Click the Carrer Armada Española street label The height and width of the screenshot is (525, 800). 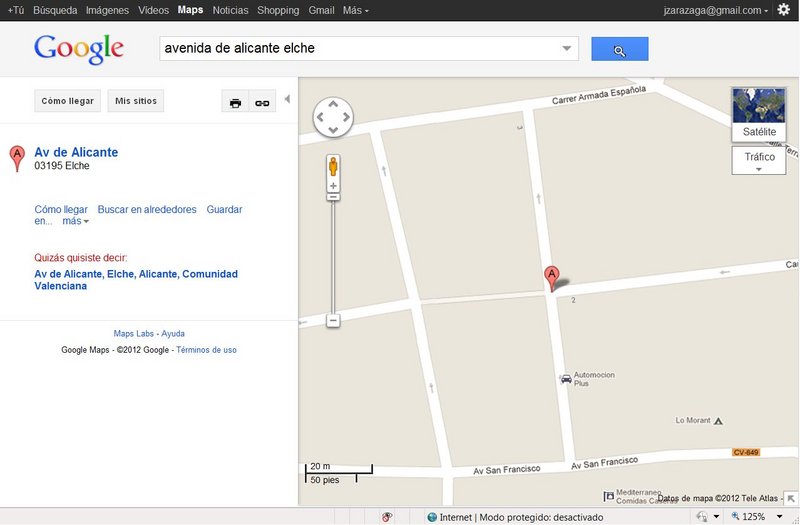click(x=599, y=95)
